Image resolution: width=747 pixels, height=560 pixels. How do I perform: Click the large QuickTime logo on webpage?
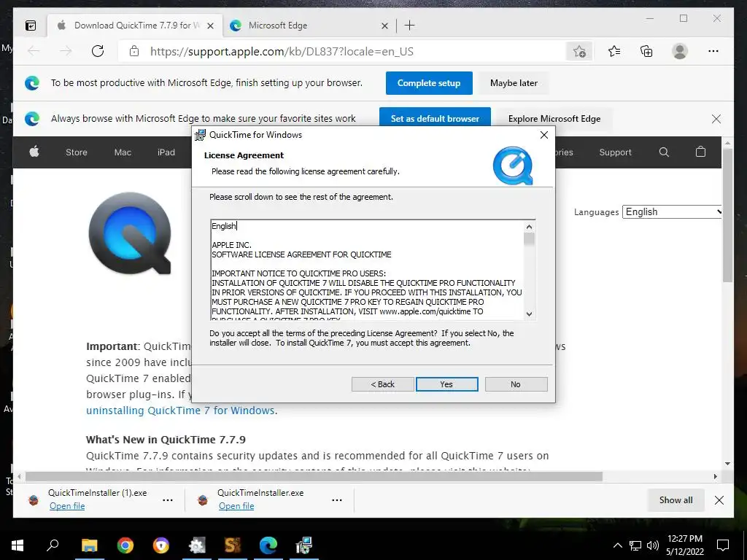point(130,233)
